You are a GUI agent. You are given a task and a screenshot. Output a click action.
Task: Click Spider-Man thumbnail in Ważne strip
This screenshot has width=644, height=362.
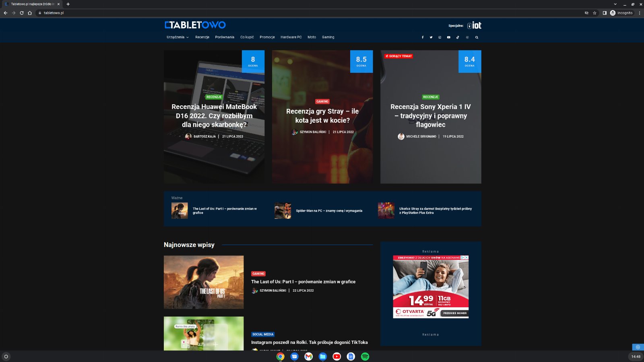283,210
